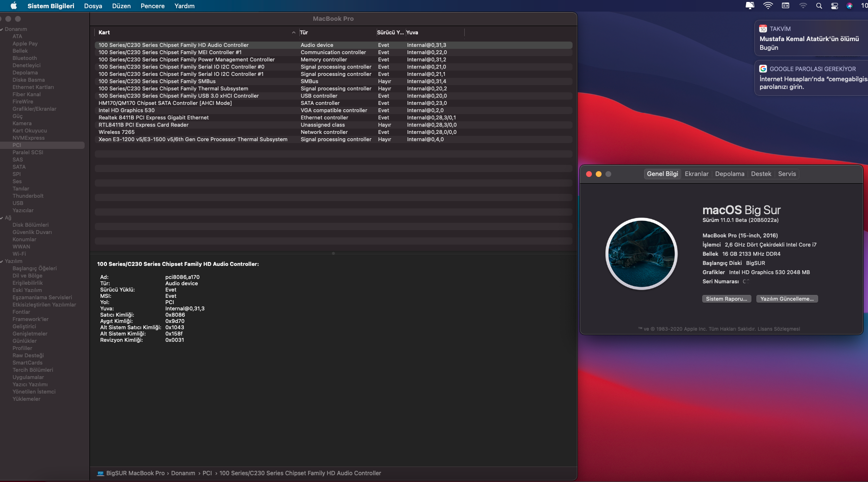Click the macOS Big Sur wallpaper thumbnail
868x482 pixels.
click(x=641, y=254)
